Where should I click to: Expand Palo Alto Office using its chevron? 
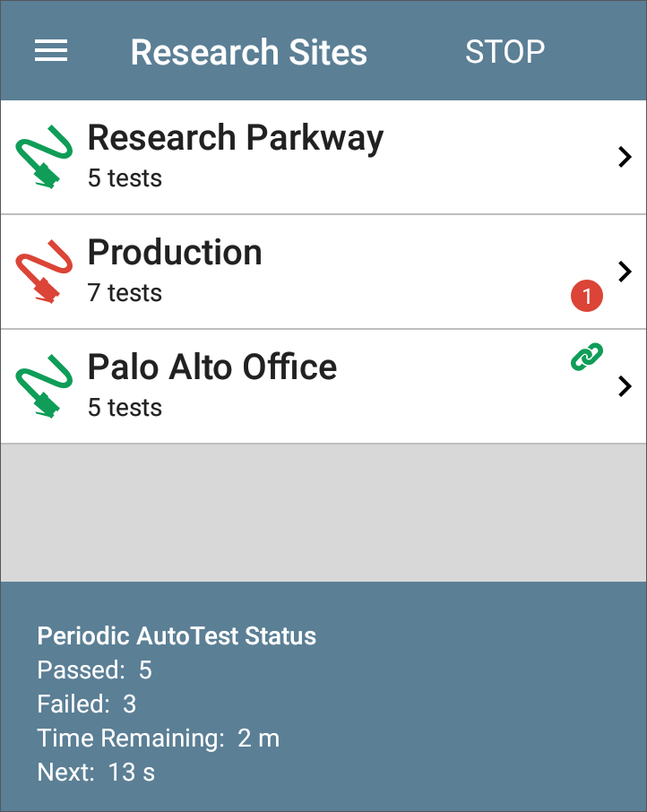(625, 386)
